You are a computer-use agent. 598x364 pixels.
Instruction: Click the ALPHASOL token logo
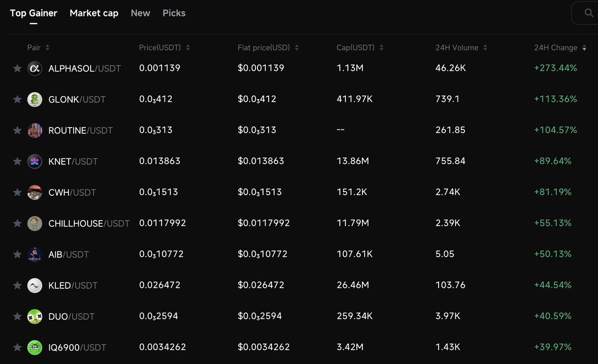coord(35,68)
